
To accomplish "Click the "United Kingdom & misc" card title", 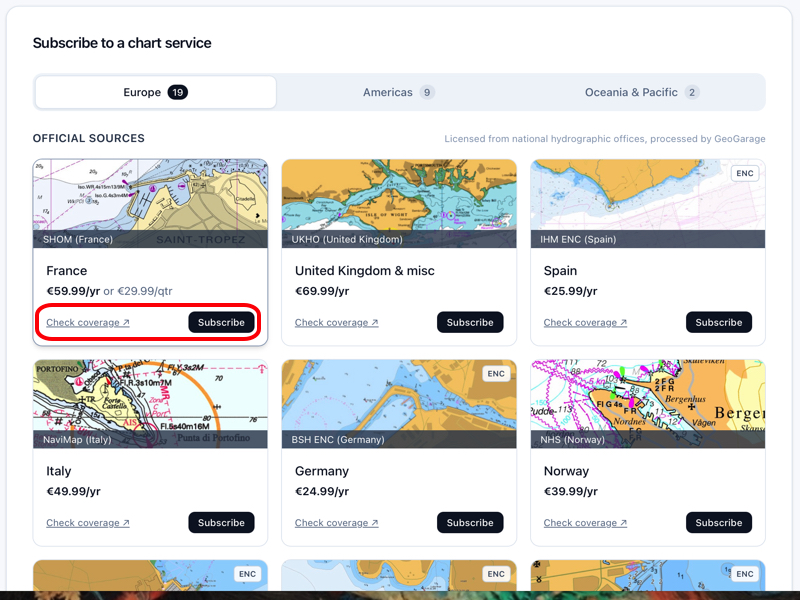I will [x=365, y=270].
